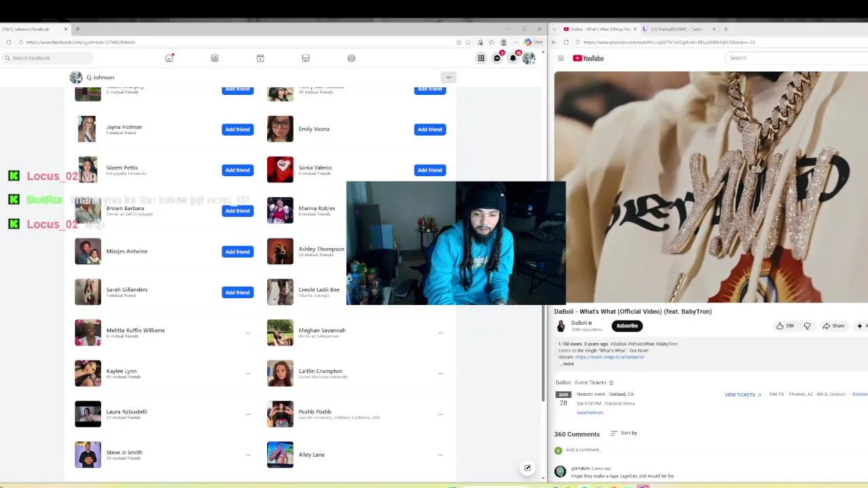Viewport: 868px width, 488px height.
Task: Open three-dot menu beside Cj Johnson header
Action: tap(448, 77)
